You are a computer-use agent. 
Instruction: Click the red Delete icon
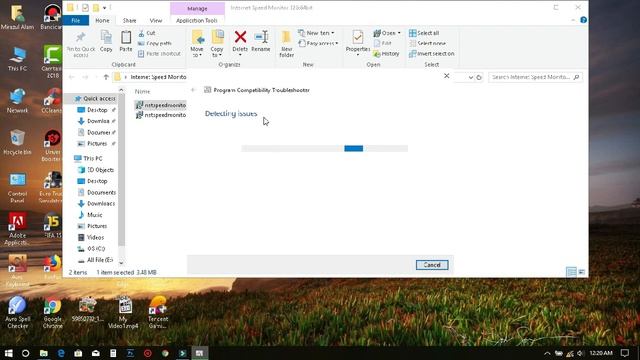pyautogui.click(x=240, y=37)
